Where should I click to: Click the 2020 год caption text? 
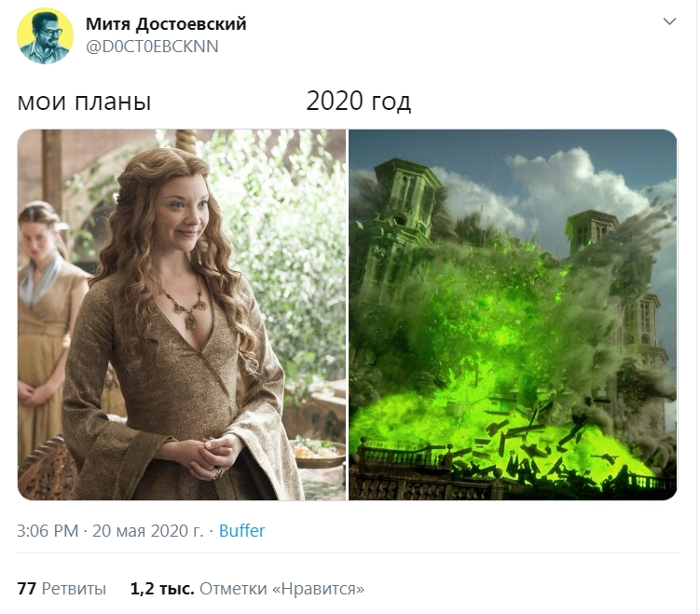pos(359,102)
